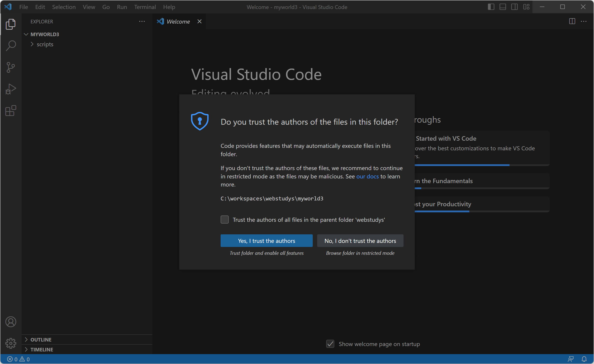Click the notifications bell in status bar
The width and height of the screenshot is (594, 364).
click(x=584, y=359)
